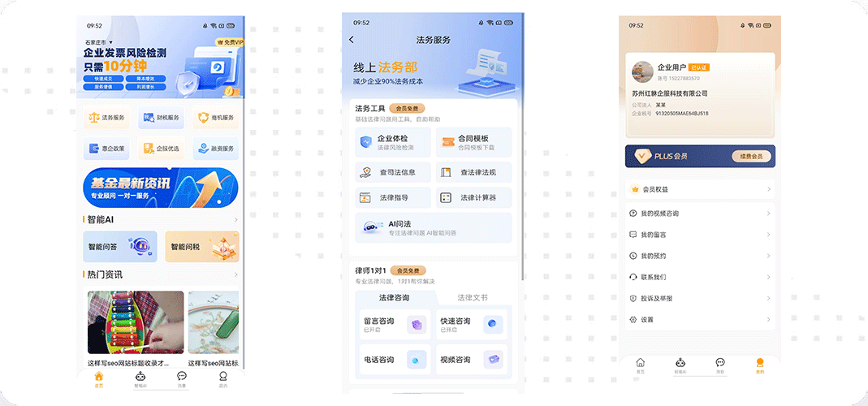This screenshot has height=406, width=868.
Task: Open 企业体检 legal risk check
Action: point(393,142)
